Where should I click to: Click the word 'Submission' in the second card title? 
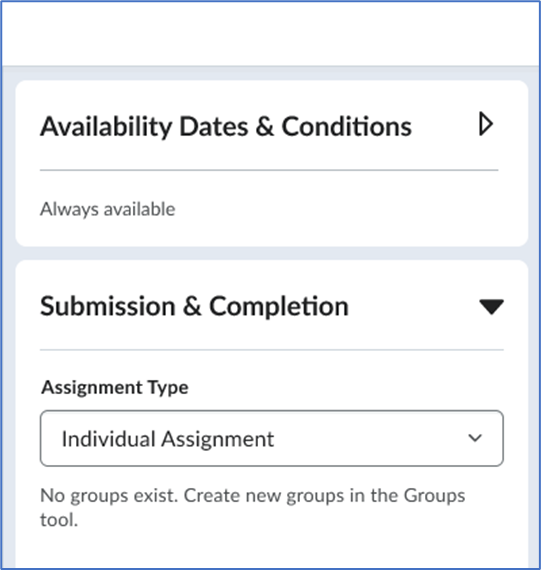click(108, 306)
